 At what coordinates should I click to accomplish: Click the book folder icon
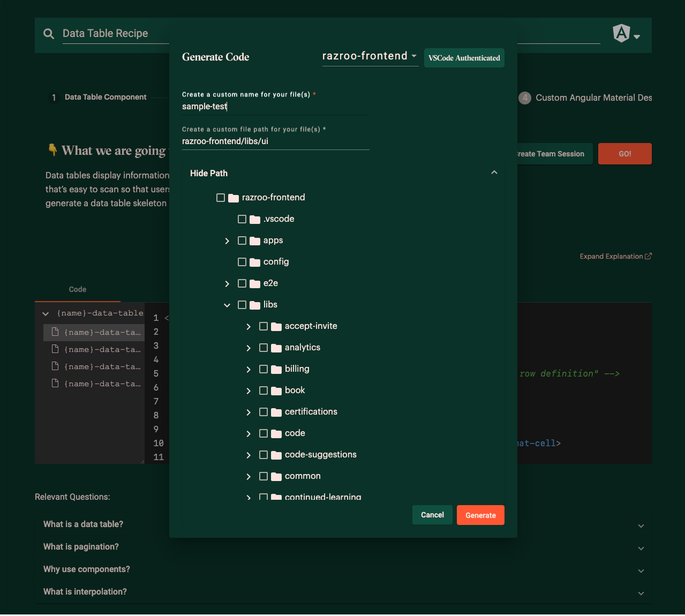coord(276,391)
